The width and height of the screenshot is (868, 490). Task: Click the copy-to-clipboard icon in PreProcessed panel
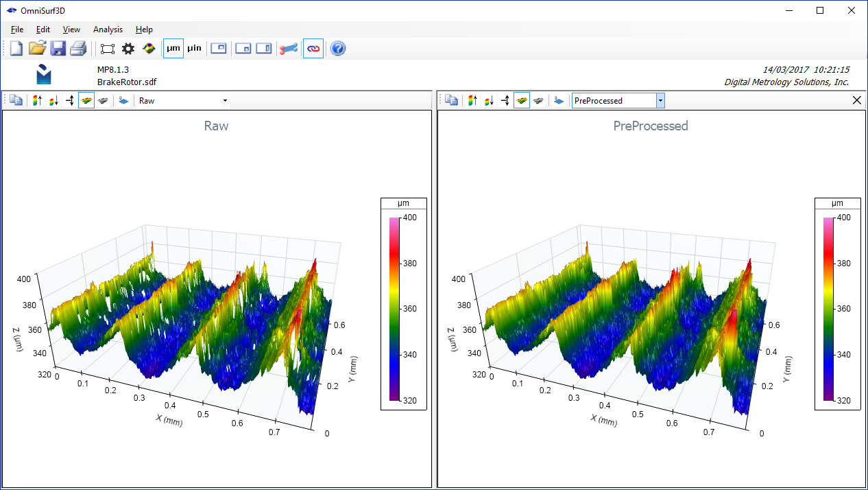[x=451, y=100]
